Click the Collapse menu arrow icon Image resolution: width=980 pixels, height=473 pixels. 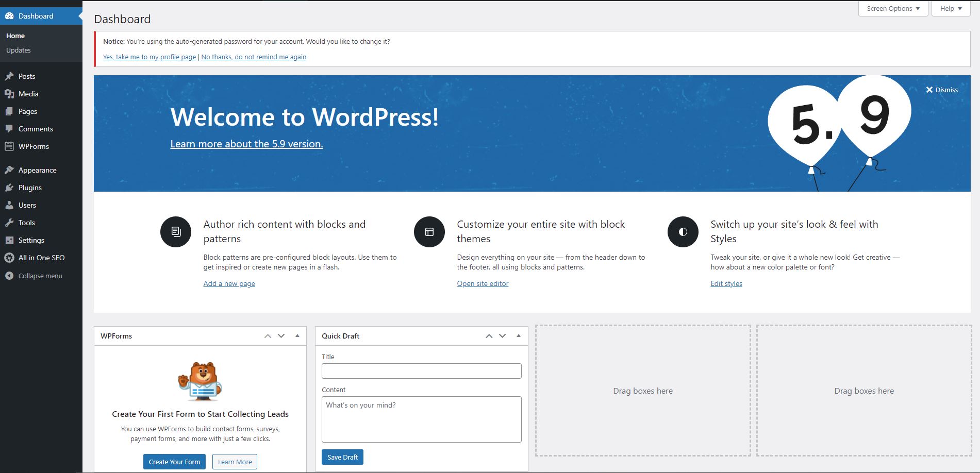pos(9,276)
